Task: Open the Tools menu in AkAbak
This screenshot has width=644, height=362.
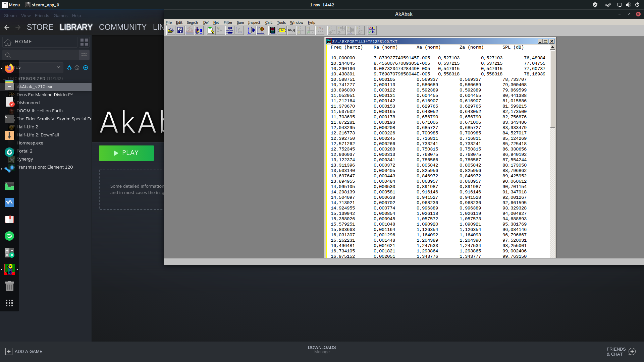Action: tap(281, 23)
